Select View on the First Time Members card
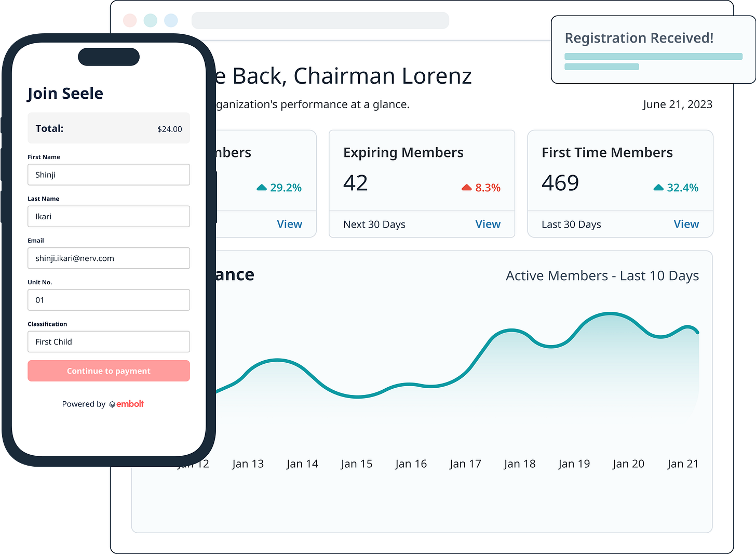756x554 pixels. pos(686,224)
